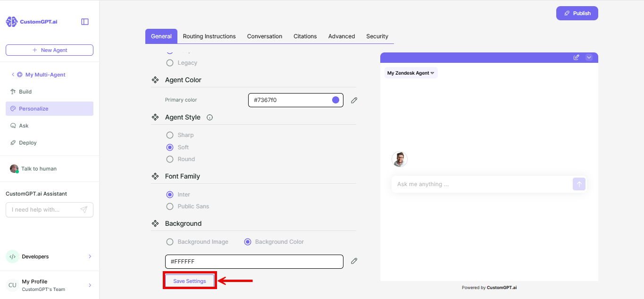The image size is (644, 299).
Task: Click the My Profile label
Action: (34, 282)
